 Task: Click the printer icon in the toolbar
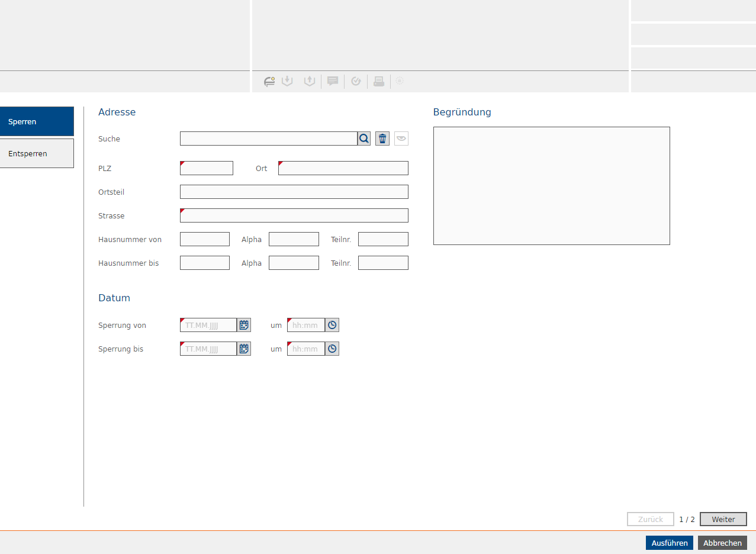pyautogui.click(x=379, y=82)
